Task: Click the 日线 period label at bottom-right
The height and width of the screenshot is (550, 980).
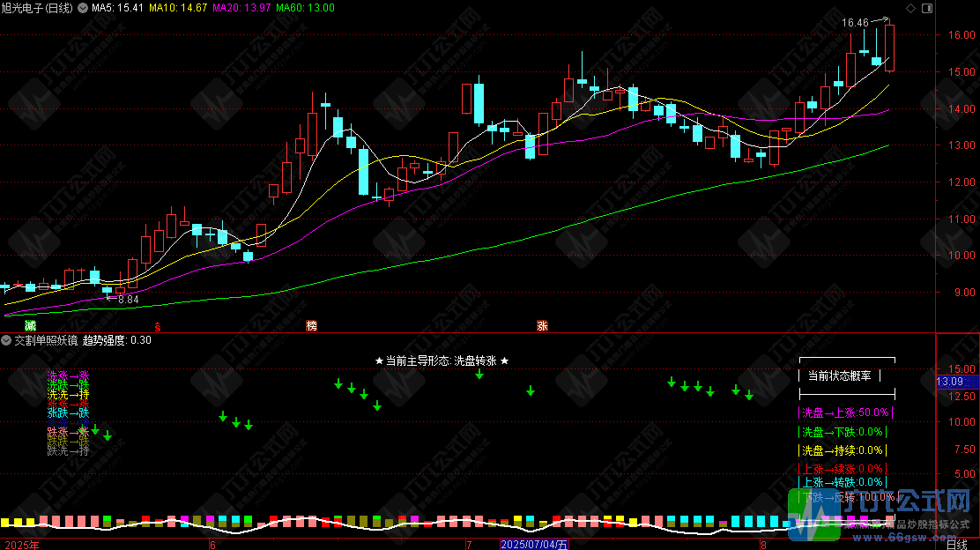Action: 957,545
